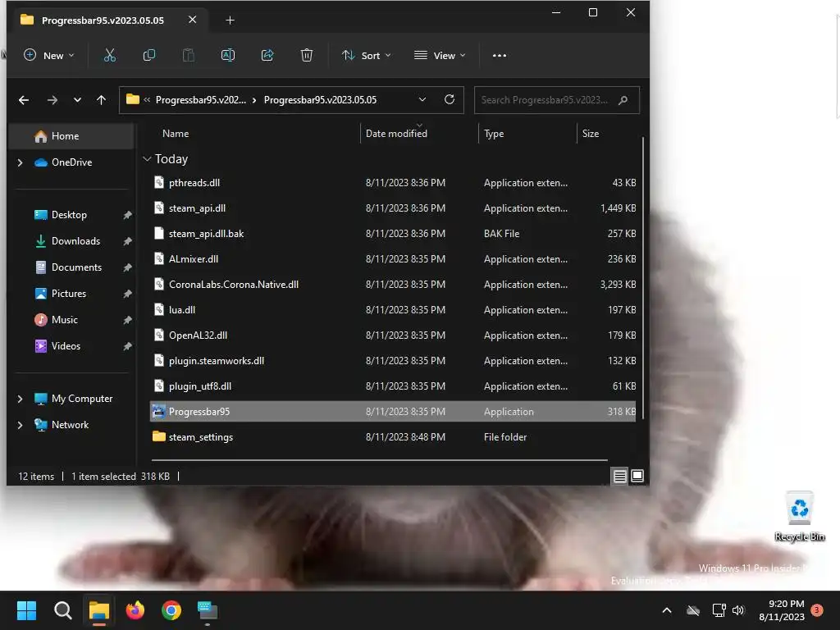The height and width of the screenshot is (630, 840).
Task: Add a new Explorer tab
Action: [x=230, y=21]
